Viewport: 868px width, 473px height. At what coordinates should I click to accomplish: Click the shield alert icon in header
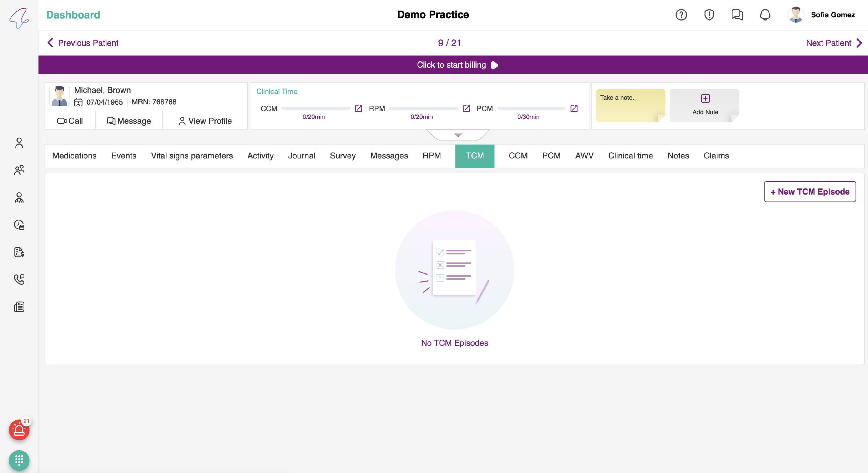pyautogui.click(x=709, y=15)
